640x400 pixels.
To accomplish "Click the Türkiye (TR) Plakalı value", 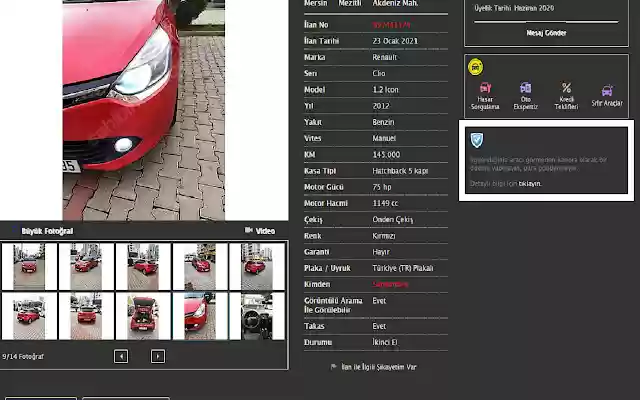I will [403, 268].
